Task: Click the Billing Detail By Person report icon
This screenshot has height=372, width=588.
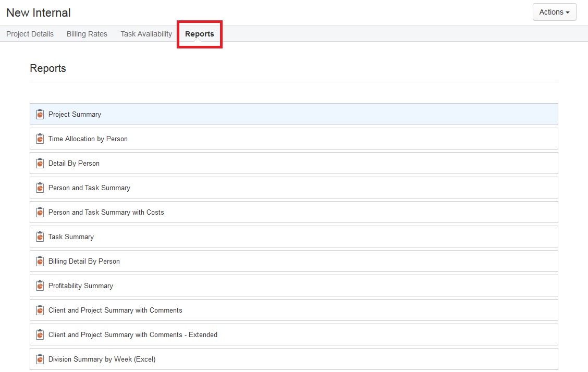Action: [x=40, y=261]
